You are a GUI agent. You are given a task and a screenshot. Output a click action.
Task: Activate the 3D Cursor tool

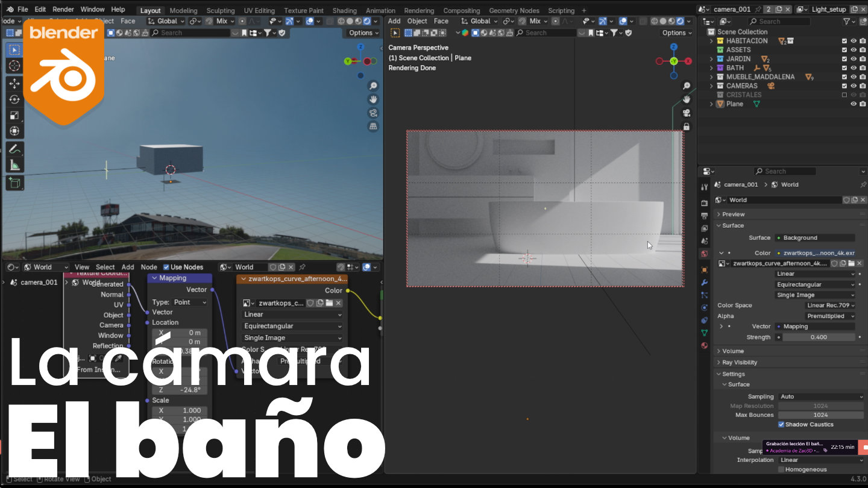[14, 66]
